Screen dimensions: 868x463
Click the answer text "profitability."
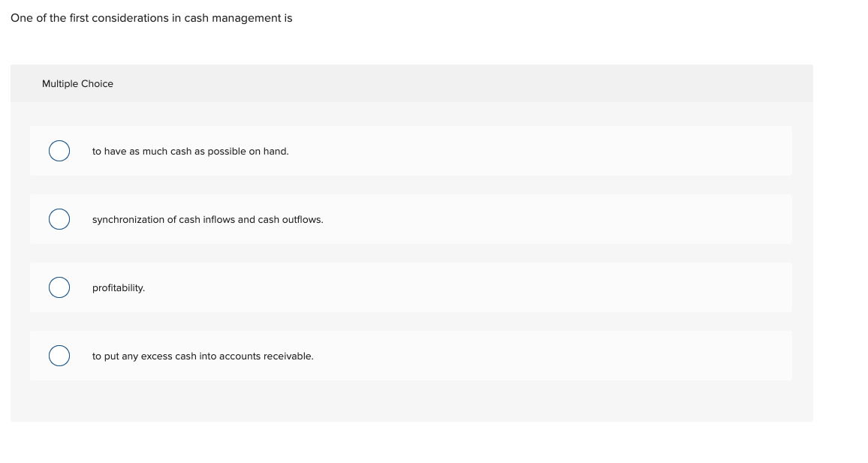[118, 287]
